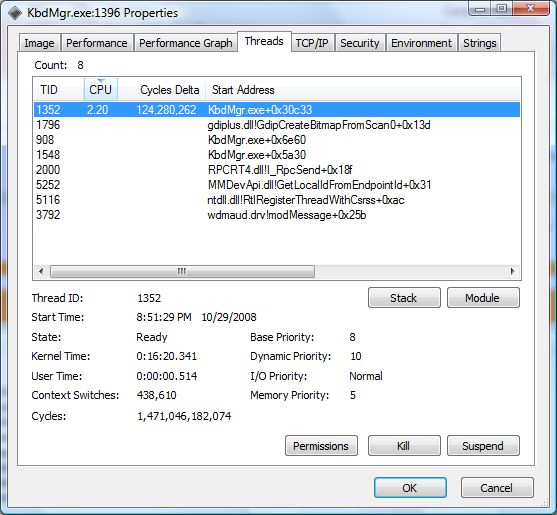Select thread row 1796
The image size is (557, 515).
pos(277,125)
